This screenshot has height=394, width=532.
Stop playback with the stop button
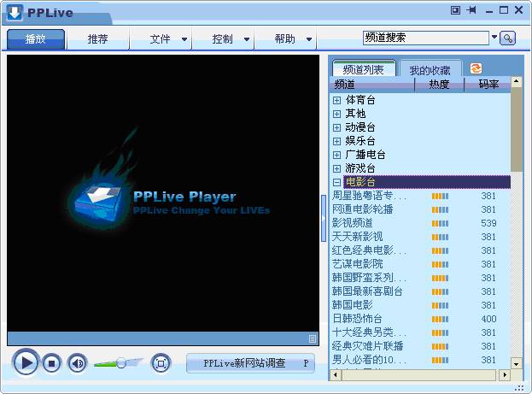pyautogui.click(x=51, y=363)
